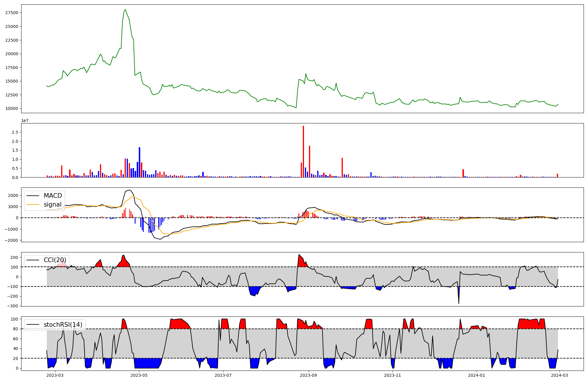Click the 2023-09 x-axis date label
This screenshot has height=382, width=588.
[x=309, y=375]
